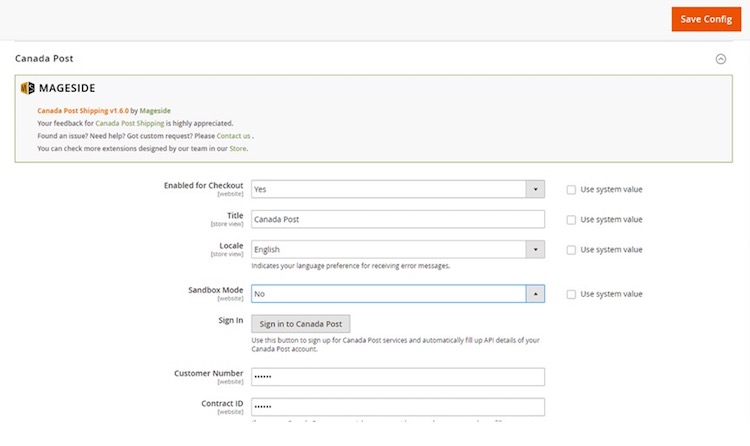
Task: Click the Contact us link
Action: click(233, 136)
